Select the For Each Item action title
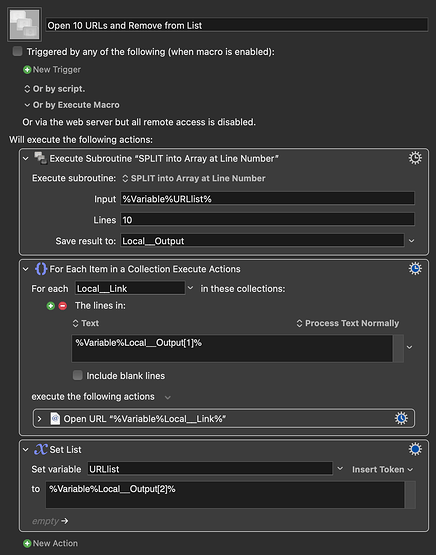The image size is (436, 555). (x=145, y=269)
